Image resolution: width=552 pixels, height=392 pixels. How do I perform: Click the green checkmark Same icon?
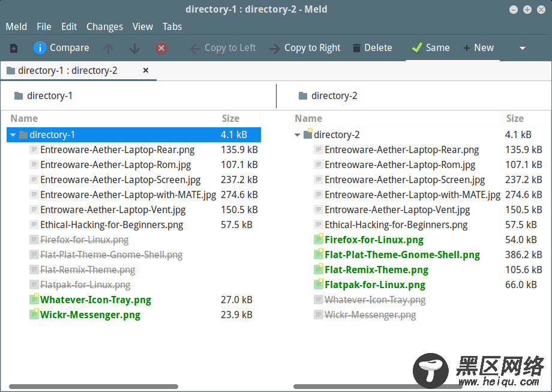click(x=417, y=47)
